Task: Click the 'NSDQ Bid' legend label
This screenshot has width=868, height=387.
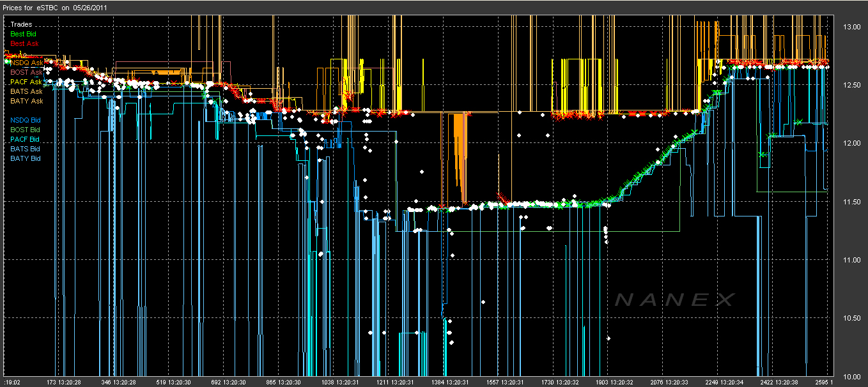Action: click(x=25, y=119)
